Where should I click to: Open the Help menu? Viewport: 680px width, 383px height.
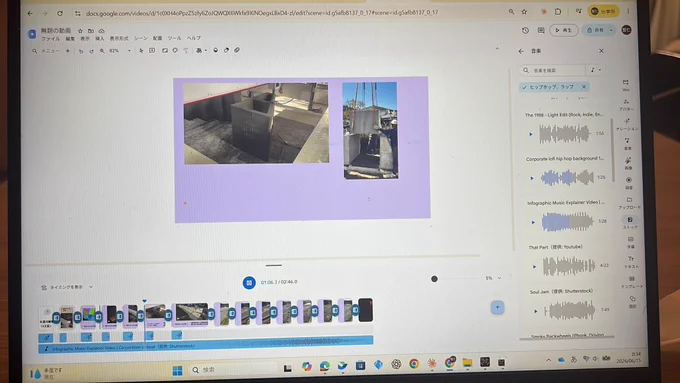click(193, 38)
